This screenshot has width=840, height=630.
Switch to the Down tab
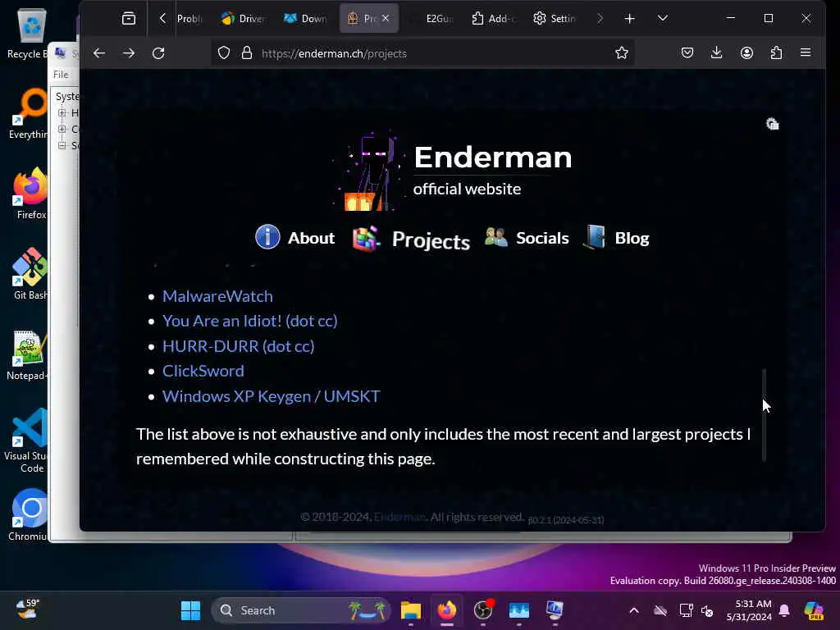tap(305, 19)
